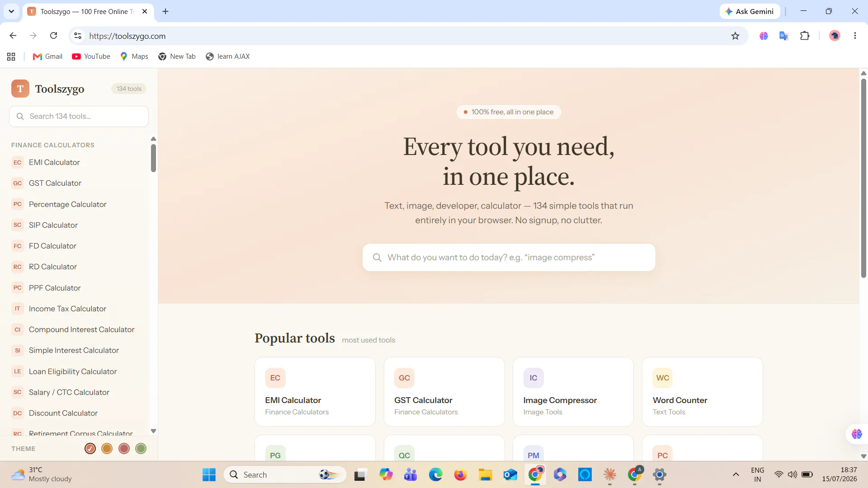This screenshot has height=488, width=868.
Task: Click the floating brain extension icon on page edge
Action: tap(857, 434)
